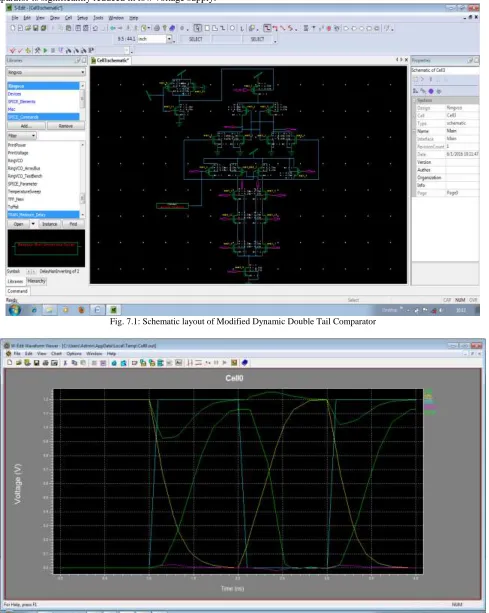Click the blue help book icon in S-Edit toolbar

172,28
